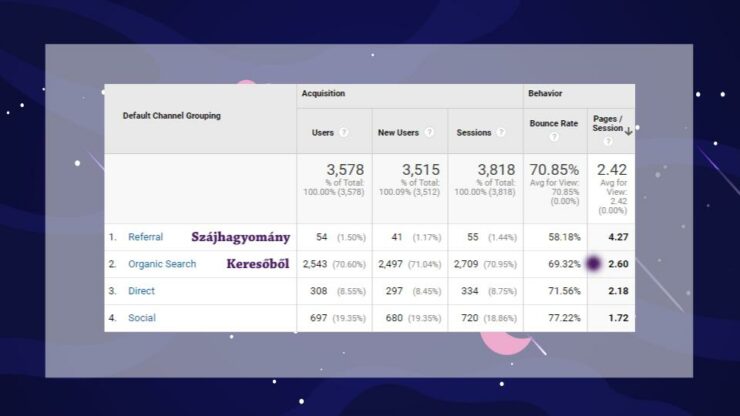Viewport: 740px width, 416px height.
Task: Sort by the Users column header
Action: 323,133
